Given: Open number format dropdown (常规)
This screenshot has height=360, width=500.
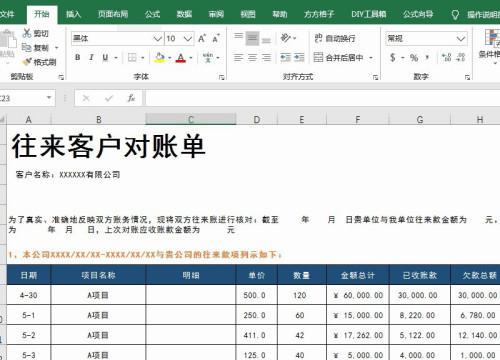Looking at the screenshot, I should point(461,39).
